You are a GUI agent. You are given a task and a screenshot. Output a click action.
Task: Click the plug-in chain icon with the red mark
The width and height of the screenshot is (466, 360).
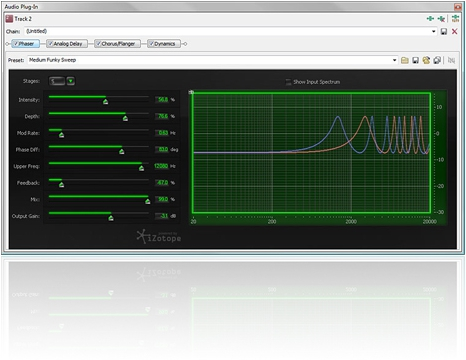tap(441, 19)
